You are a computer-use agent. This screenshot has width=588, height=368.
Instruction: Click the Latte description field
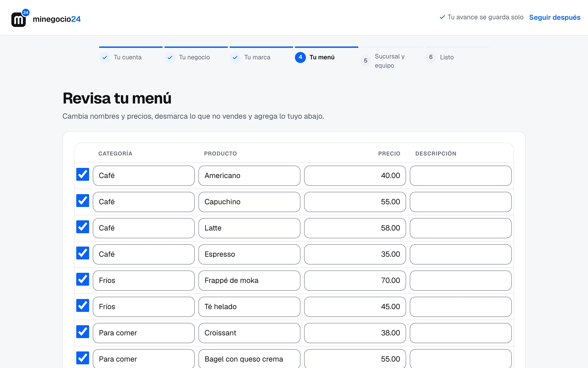tap(461, 228)
